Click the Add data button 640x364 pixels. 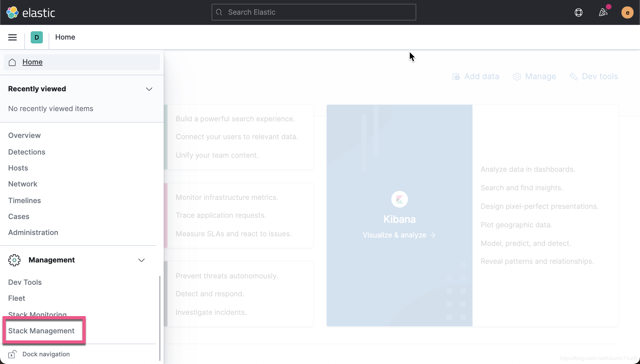point(476,76)
